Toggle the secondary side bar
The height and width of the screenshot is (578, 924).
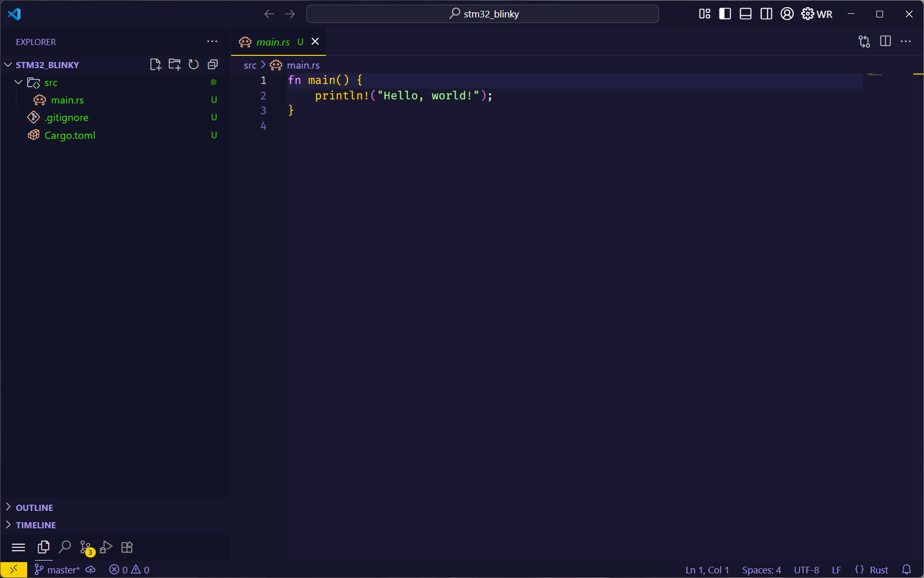pyautogui.click(x=766, y=14)
